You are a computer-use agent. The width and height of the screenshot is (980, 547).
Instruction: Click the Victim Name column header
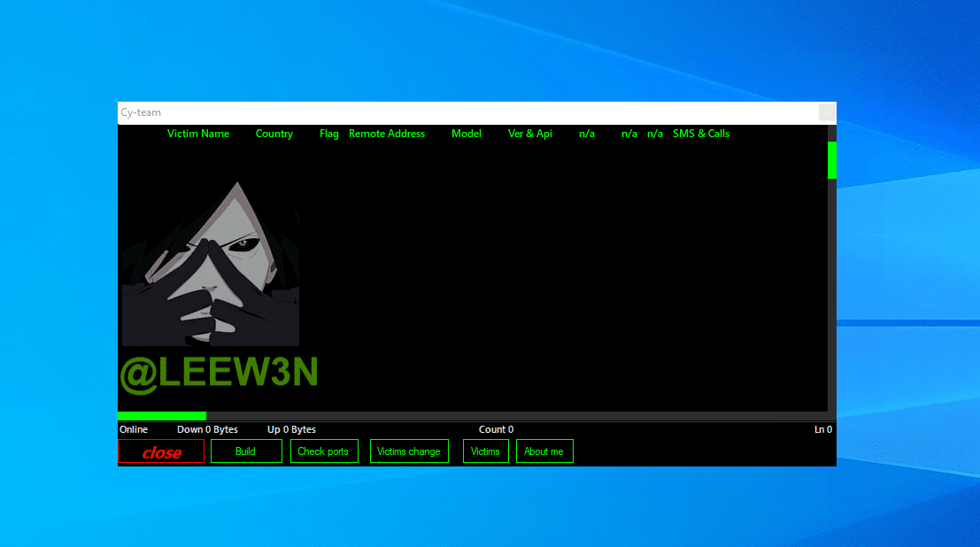tap(198, 134)
